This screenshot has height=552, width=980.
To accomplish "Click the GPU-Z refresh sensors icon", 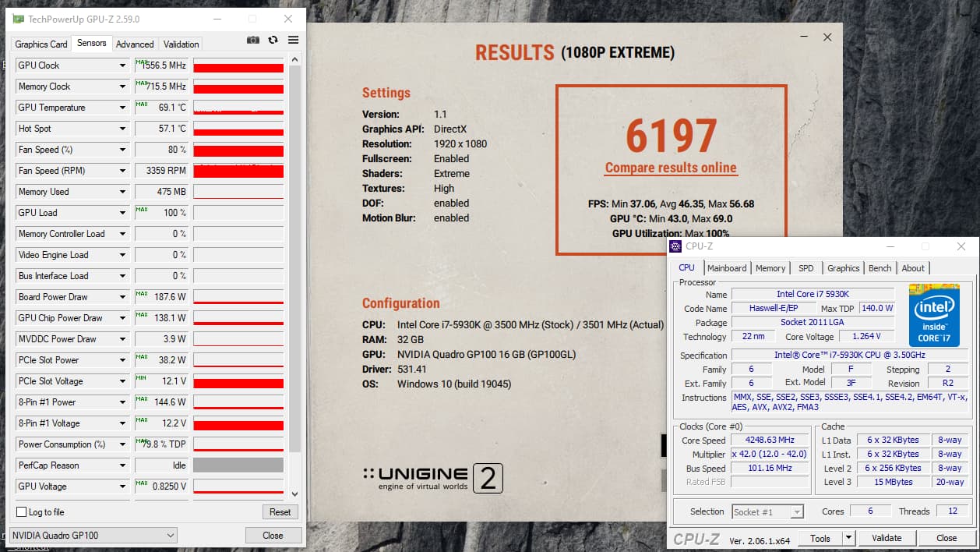I will 273,41.
